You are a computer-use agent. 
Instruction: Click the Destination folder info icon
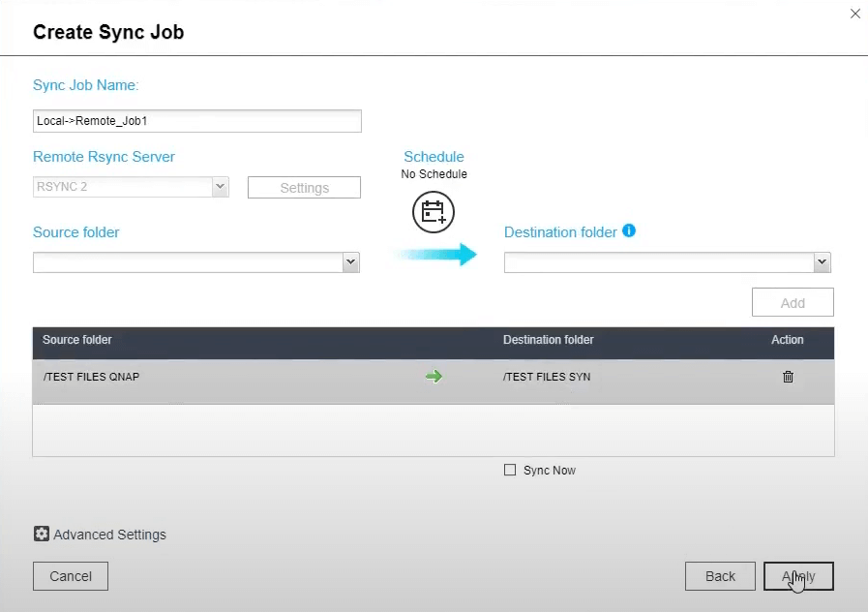tap(629, 231)
